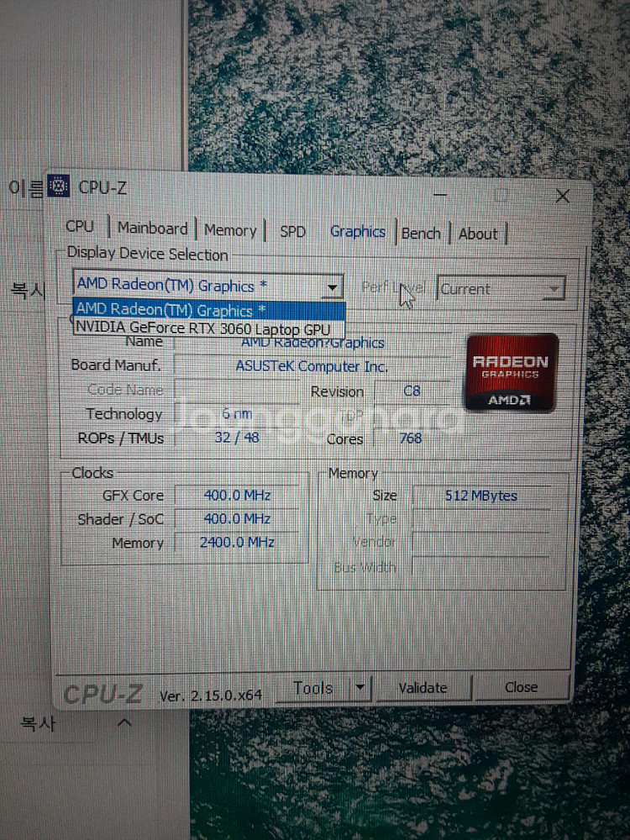
Task: Click the Cores value 768
Action: [411, 438]
